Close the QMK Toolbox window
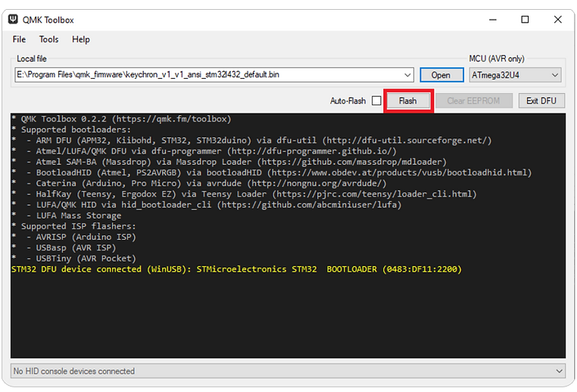 tap(558, 20)
